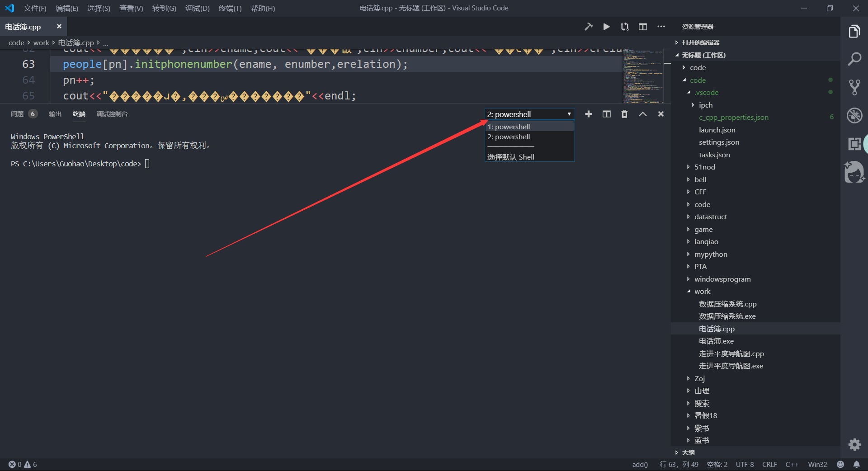The width and height of the screenshot is (868, 471).
Task: Select language mode C++ in status bar
Action: [792, 464]
